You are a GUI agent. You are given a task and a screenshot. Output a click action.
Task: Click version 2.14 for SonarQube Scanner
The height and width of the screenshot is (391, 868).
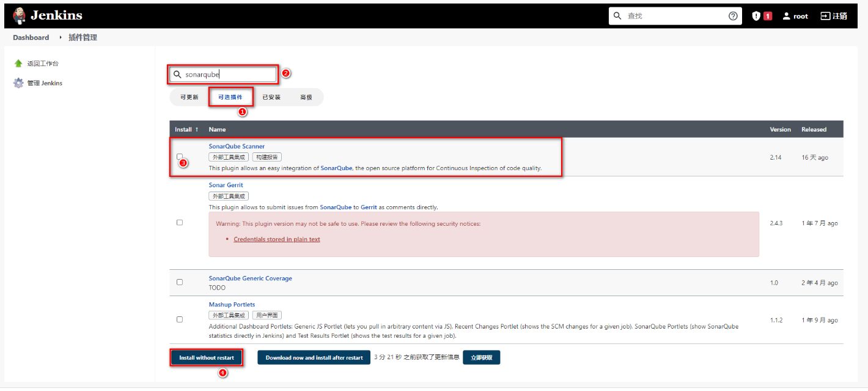tap(776, 157)
